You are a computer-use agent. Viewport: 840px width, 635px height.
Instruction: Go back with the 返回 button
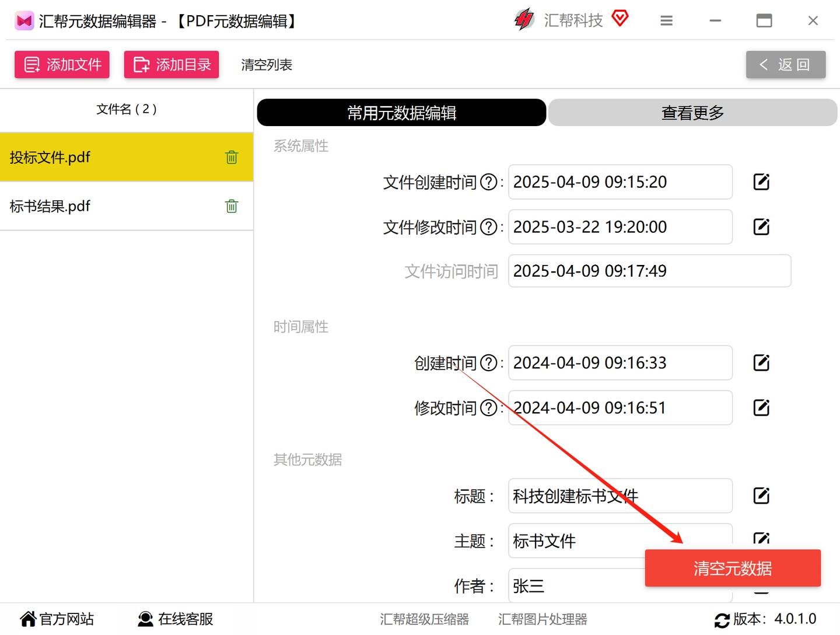pos(786,64)
